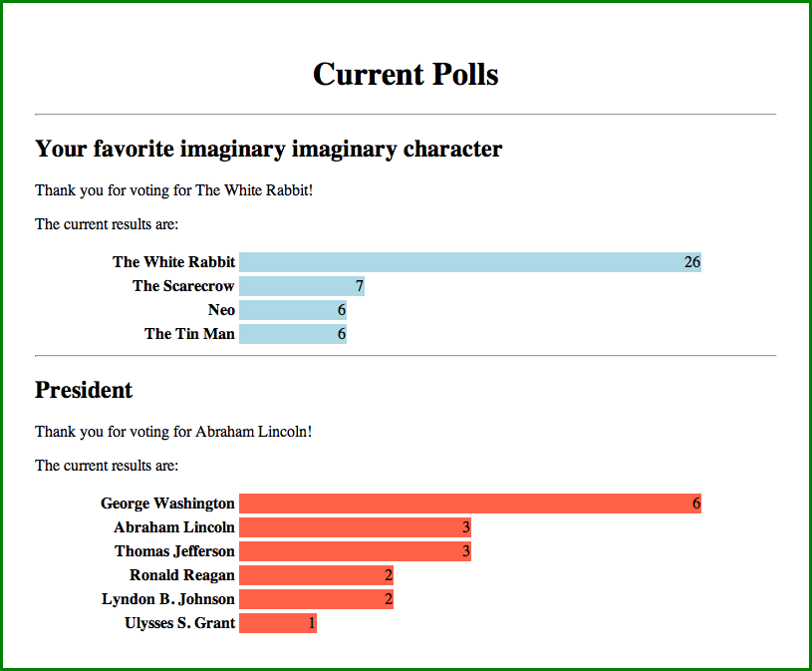This screenshot has height=671, width=812.
Task: Select the favorite imaginary character poll heading
Action: 268,150
